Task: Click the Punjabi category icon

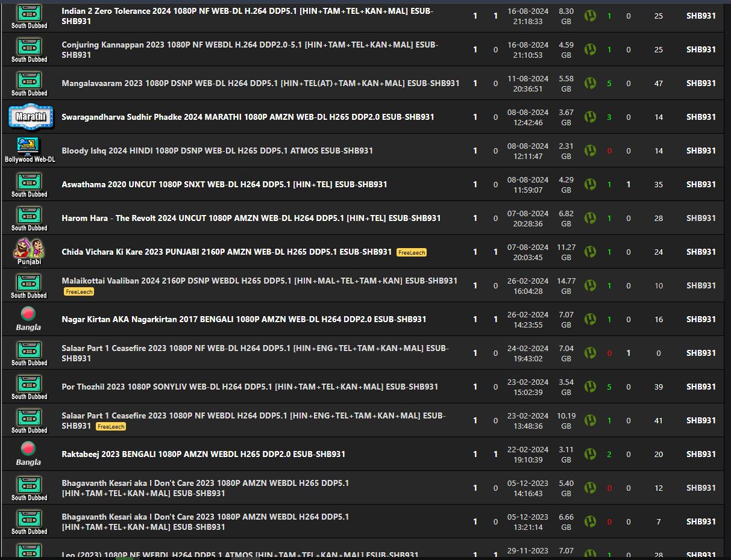Action: [29, 252]
